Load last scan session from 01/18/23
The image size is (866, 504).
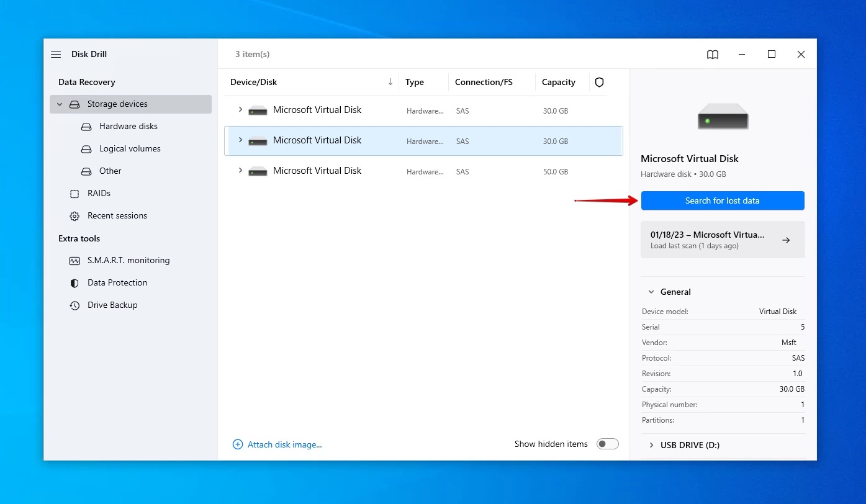point(722,240)
